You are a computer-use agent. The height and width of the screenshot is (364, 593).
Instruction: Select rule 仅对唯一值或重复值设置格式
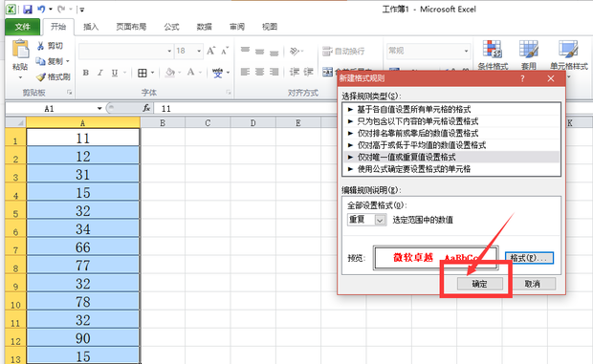tap(451, 157)
